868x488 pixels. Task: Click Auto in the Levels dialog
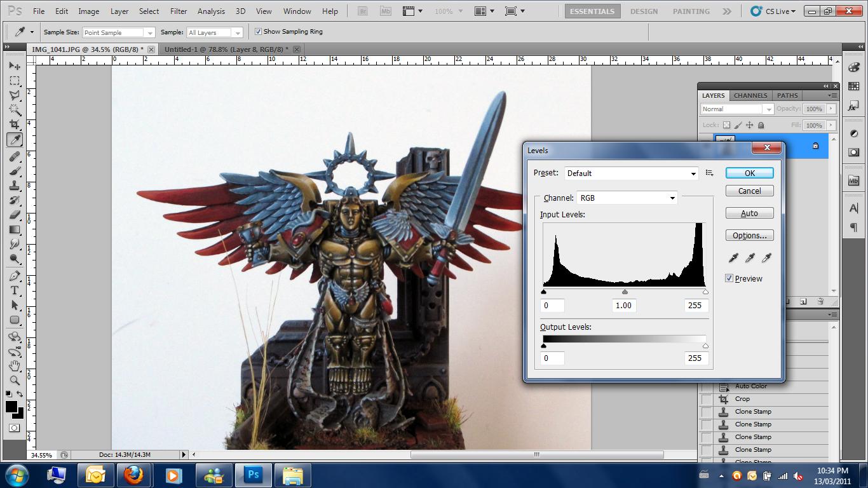coord(750,213)
